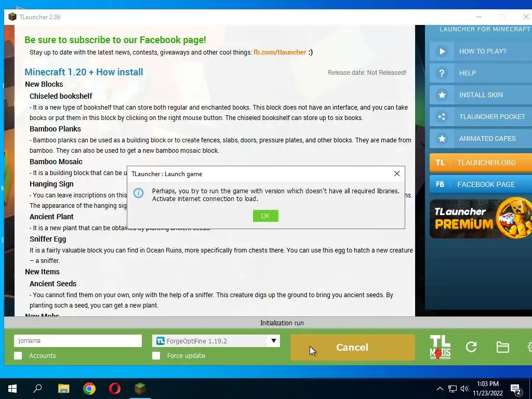This screenshot has width=532, height=399.
Task: Click the refresh icon
Action: click(x=471, y=347)
